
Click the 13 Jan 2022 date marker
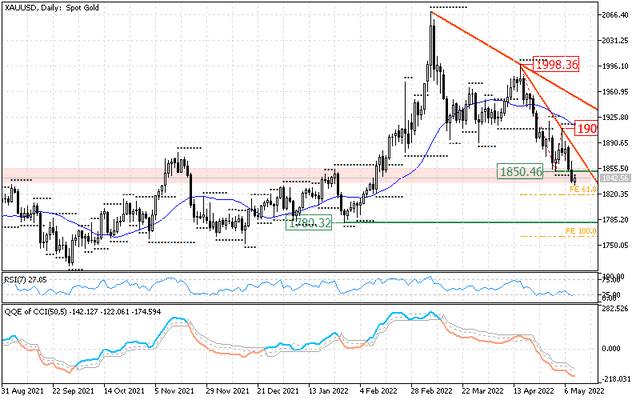[329, 391]
